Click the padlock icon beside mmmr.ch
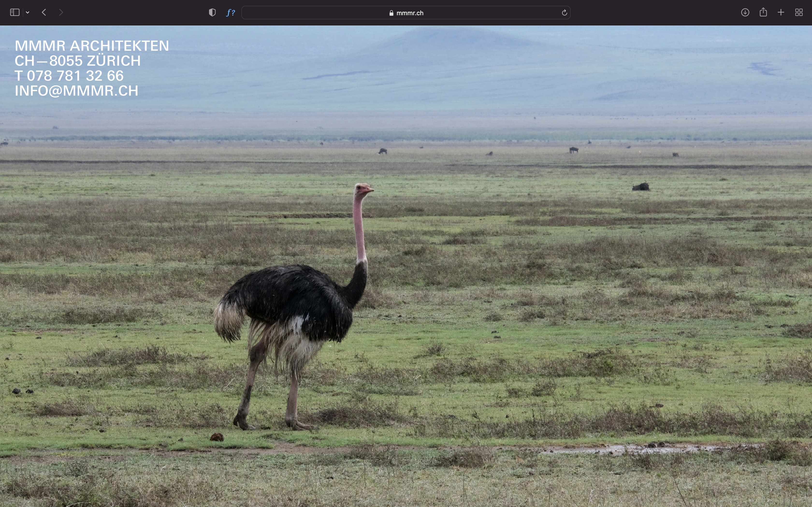 [x=391, y=13]
